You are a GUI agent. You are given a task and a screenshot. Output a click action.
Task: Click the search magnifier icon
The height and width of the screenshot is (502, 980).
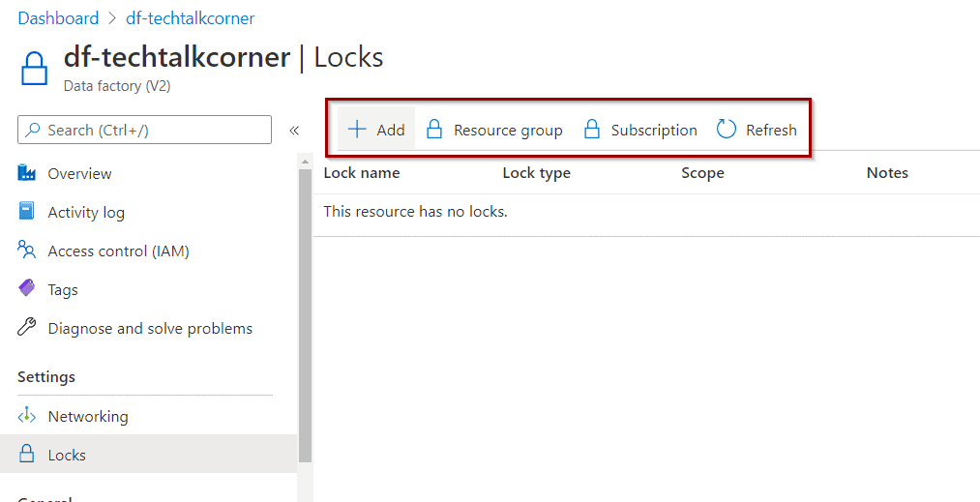(x=33, y=130)
